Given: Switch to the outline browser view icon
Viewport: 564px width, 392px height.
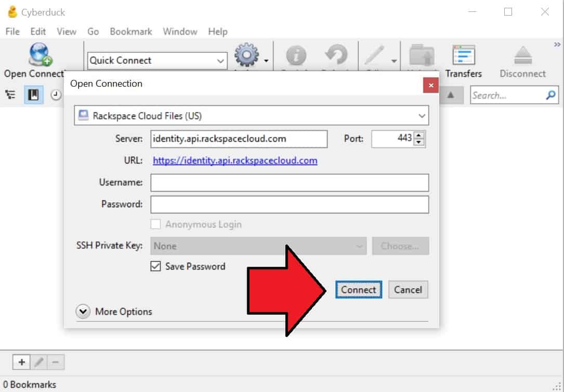Looking at the screenshot, I should click(x=10, y=95).
